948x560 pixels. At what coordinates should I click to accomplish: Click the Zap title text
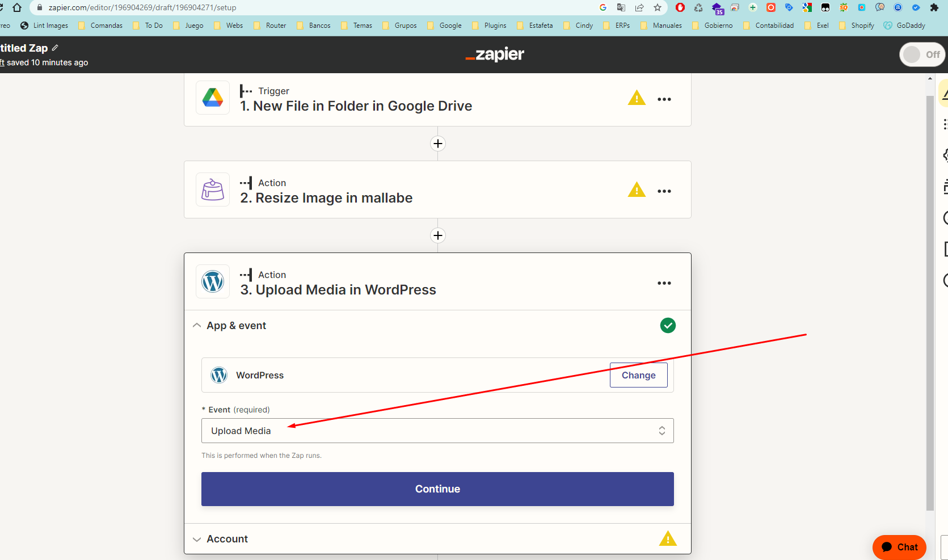[23, 48]
